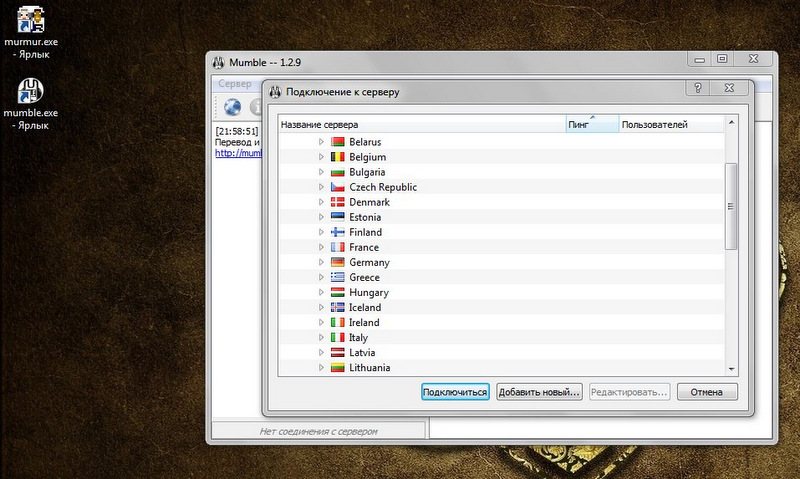Image resolution: width=800 pixels, height=479 pixels.
Task: Click the server list scrollbar thumb
Action: [731, 206]
